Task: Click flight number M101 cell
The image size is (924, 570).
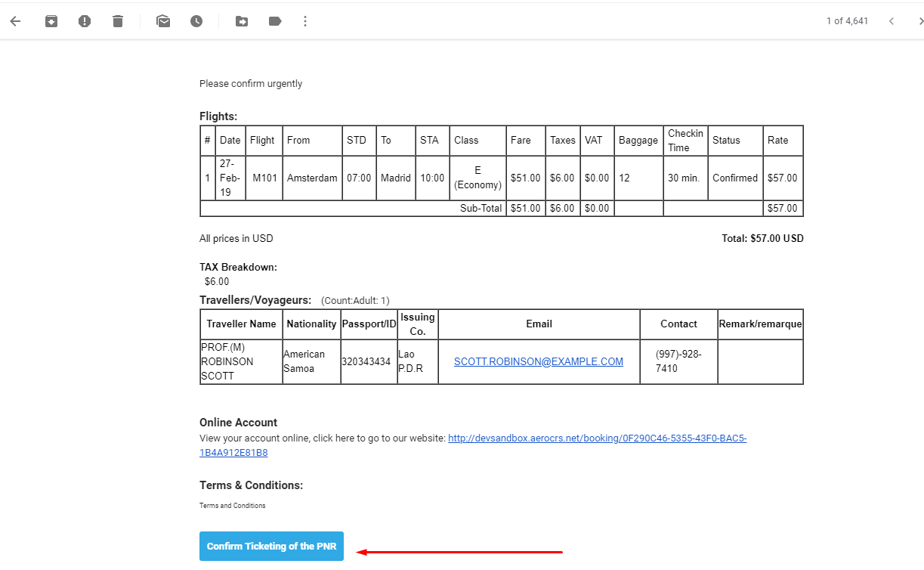Action: tap(264, 178)
